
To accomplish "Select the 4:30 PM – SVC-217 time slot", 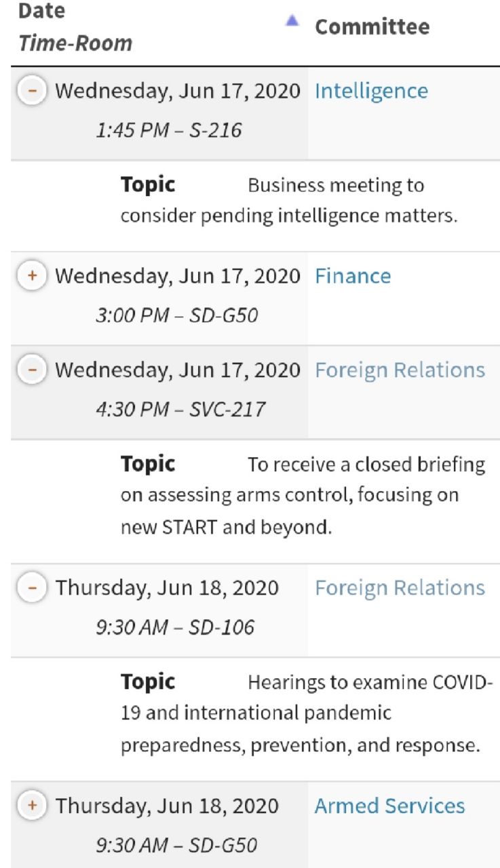I will 180,409.
